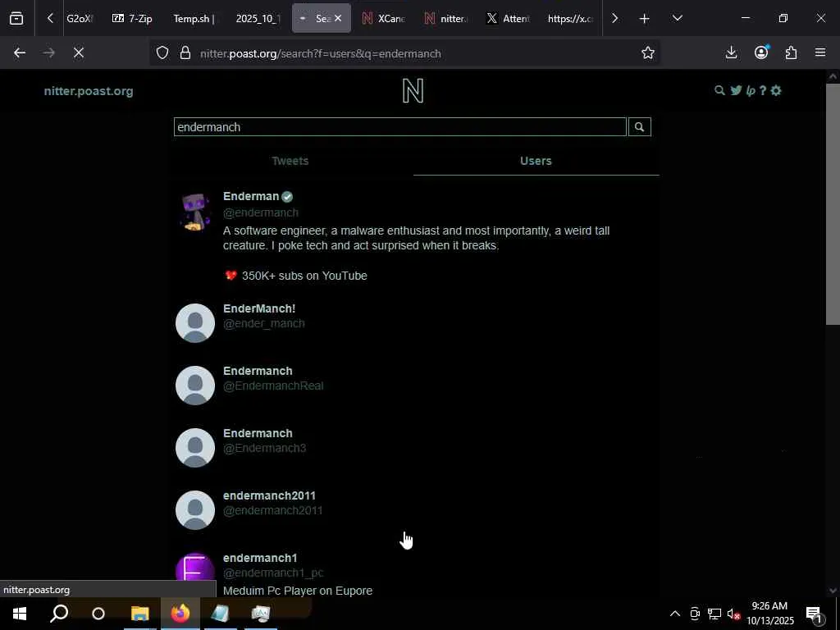Open the endermanch1 profile name
The image size is (840, 630).
pos(260,558)
